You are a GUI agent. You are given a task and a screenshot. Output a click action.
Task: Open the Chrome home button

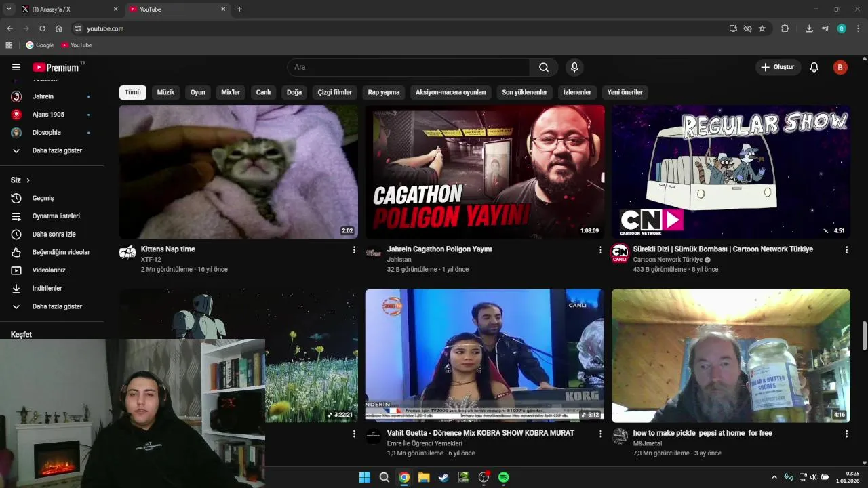click(59, 28)
